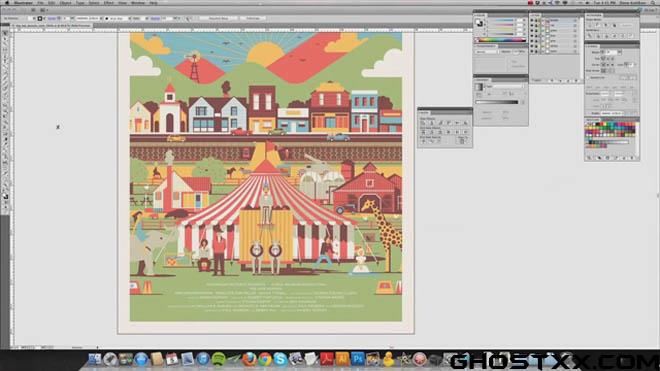Open Adobe Bridge from the application bar

click(x=33, y=10)
